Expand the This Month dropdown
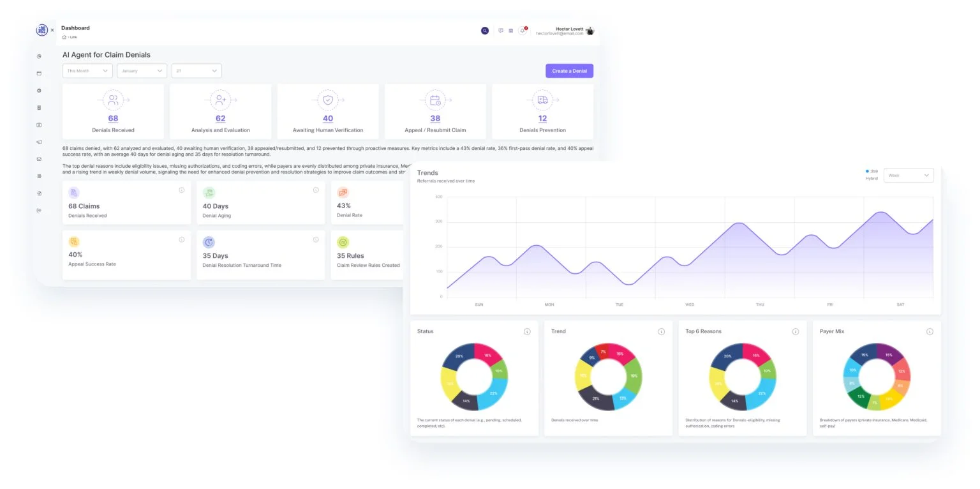This screenshot has height=489, width=980. tap(87, 71)
